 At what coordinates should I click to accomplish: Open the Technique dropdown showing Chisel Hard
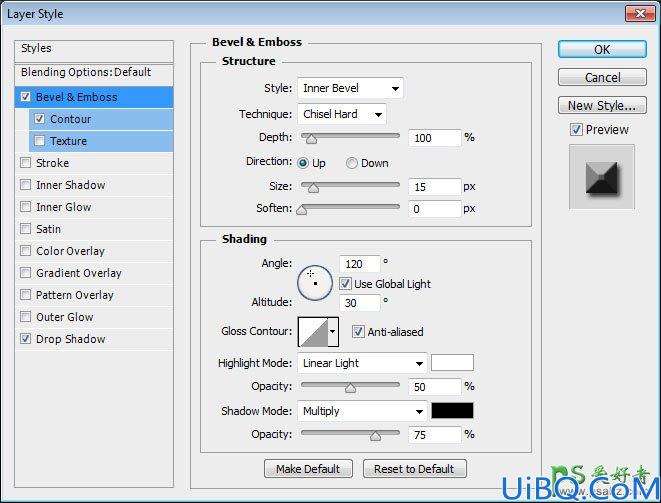[342, 114]
